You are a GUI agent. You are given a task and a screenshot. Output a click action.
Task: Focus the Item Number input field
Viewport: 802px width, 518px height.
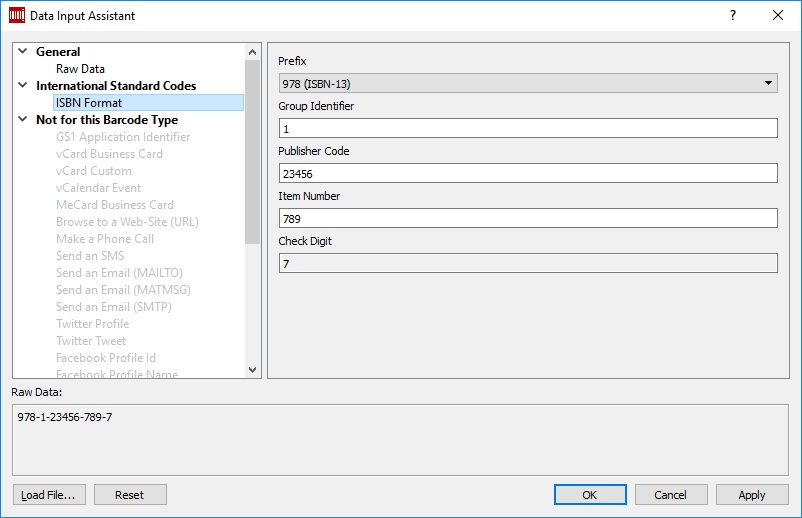pos(528,218)
